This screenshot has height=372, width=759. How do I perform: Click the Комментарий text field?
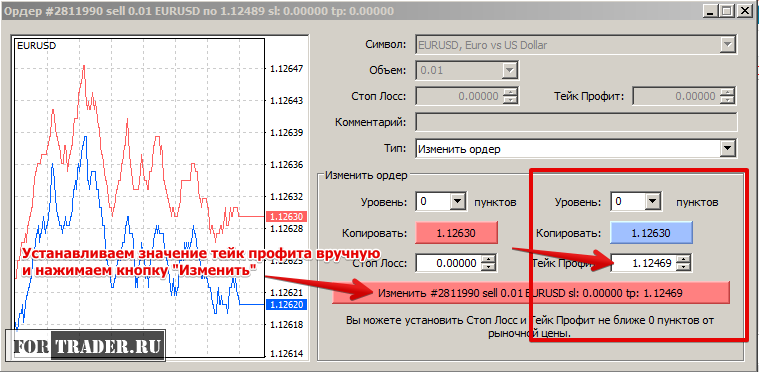click(x=576, y=122)
